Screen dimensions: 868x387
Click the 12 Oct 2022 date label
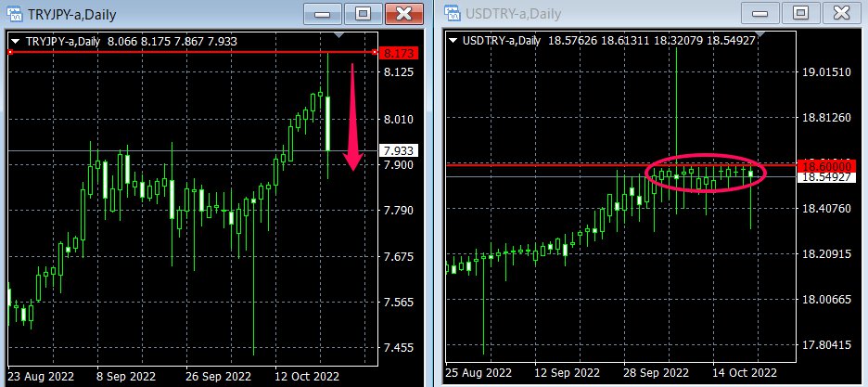pyautogui.click(x=308, y=376)
